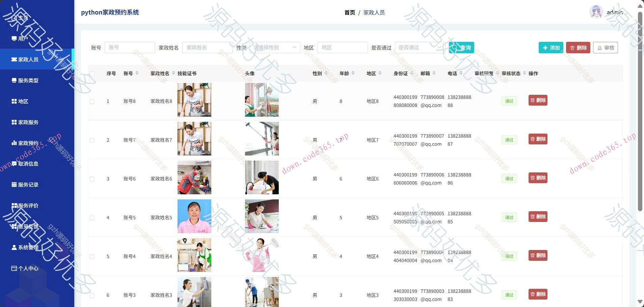Open 头像 image of 家政姓名7

click(x=262, y=139)
